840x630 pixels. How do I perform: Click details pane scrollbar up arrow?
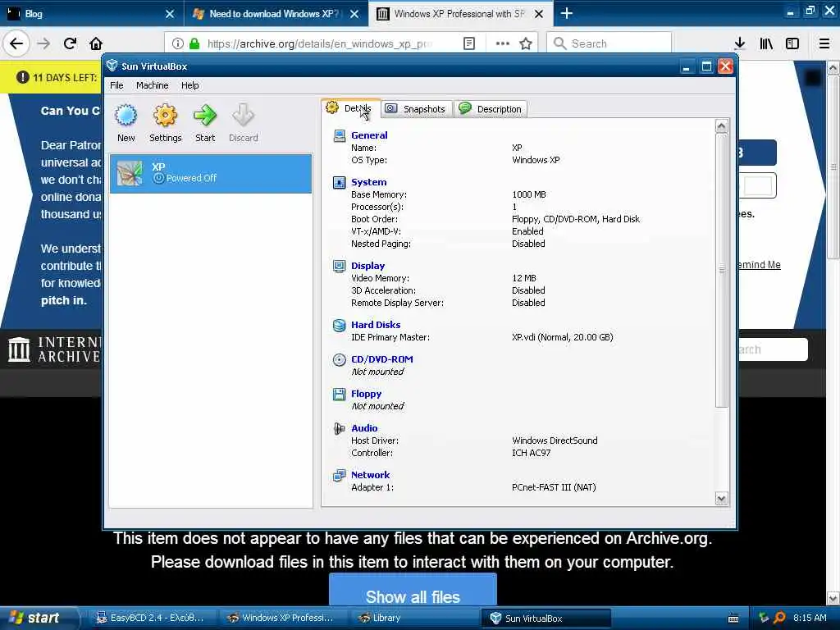pyautogui.click(x=722, y=126)
